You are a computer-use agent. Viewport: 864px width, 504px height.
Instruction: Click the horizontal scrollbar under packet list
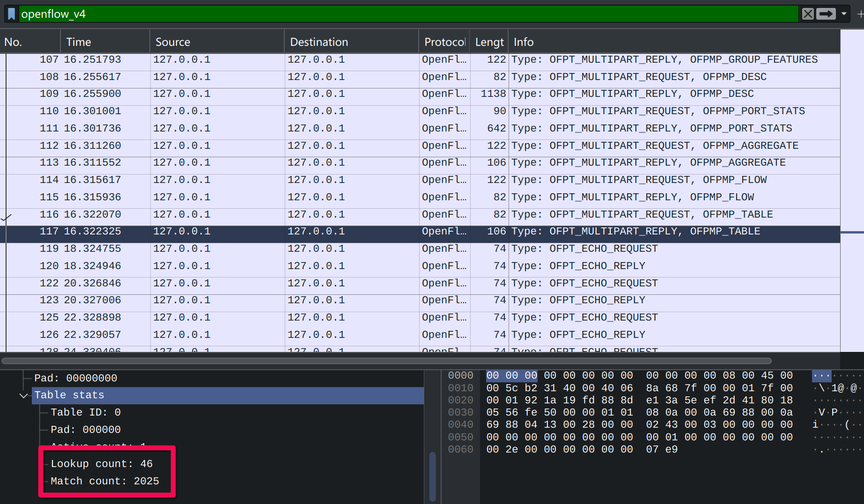pyautogui.click(x=386, y=361)
